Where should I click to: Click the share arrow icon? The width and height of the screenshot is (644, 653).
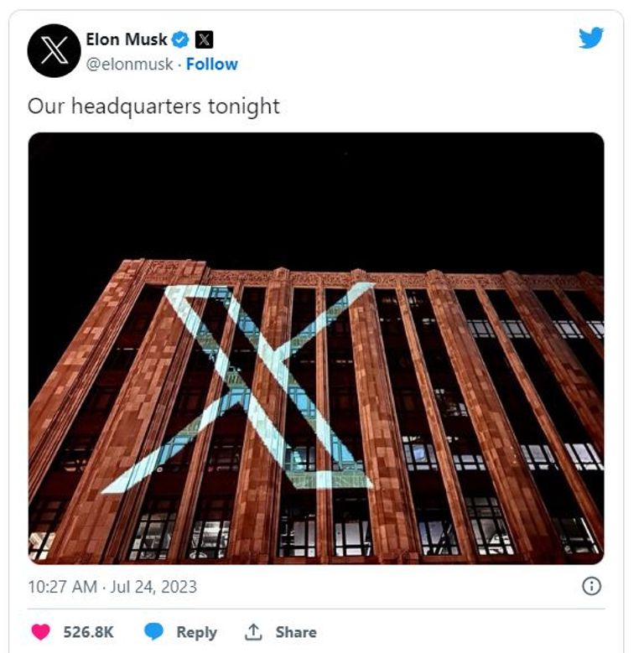(253, 632)
